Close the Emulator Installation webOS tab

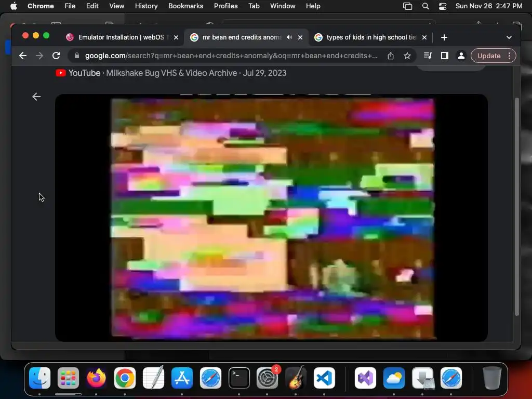tap(176, 37)
